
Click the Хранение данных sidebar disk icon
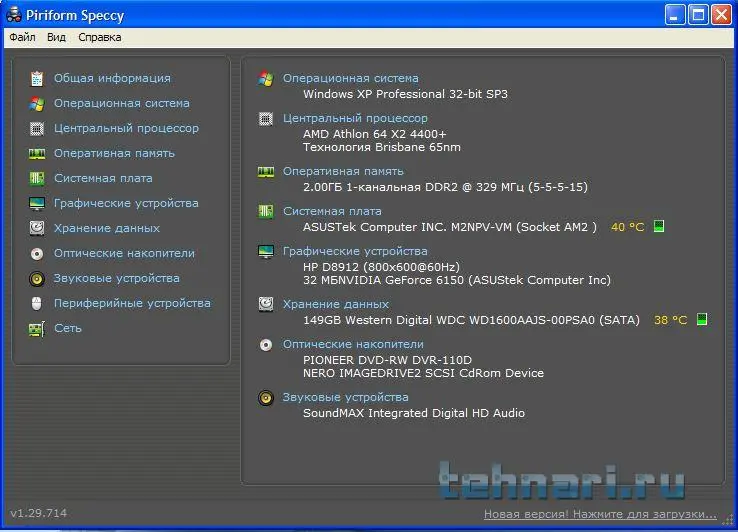(x=37, y=228)
